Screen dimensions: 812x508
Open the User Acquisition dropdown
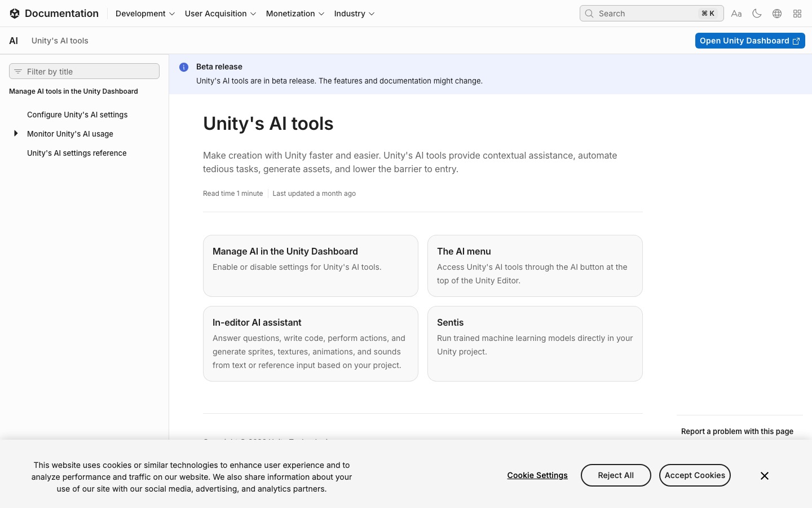[x=220, y=14]
